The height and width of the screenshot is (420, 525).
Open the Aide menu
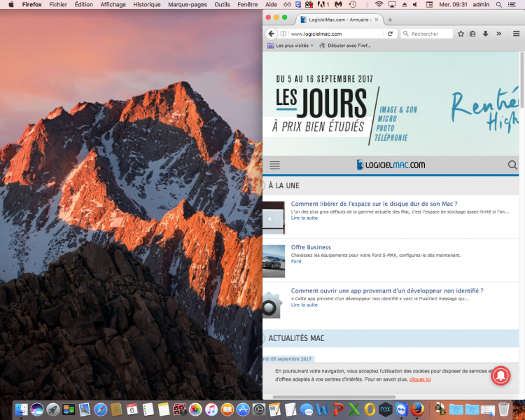(x=271, y=4)
